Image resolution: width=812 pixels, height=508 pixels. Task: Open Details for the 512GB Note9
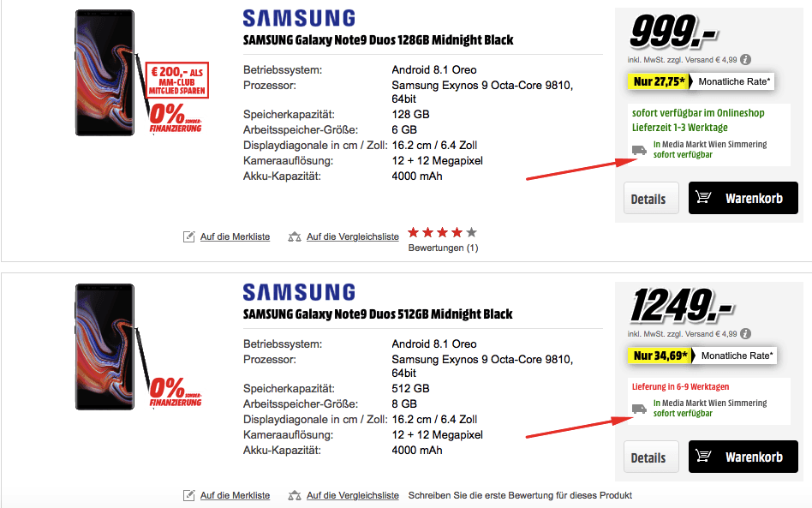click(651, 457)
